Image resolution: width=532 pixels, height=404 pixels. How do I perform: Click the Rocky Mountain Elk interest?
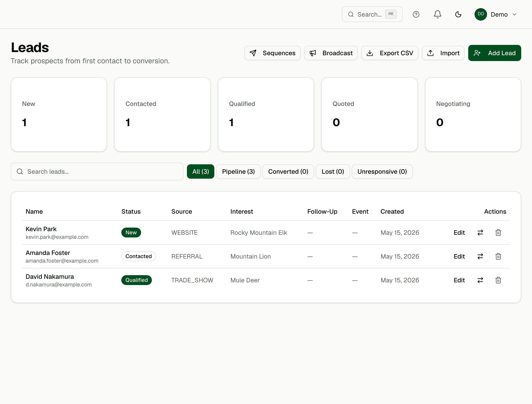[259, 233]
